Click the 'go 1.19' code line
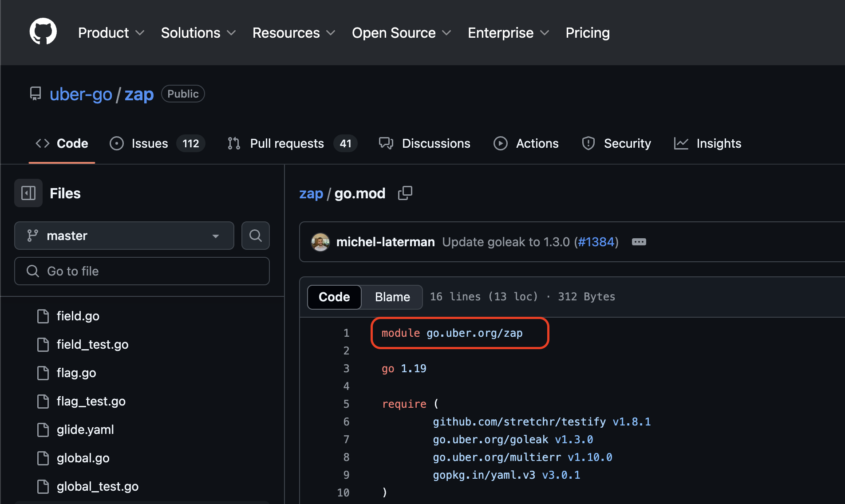The width and height of the screenshot is (845, 504). (404, 369)
